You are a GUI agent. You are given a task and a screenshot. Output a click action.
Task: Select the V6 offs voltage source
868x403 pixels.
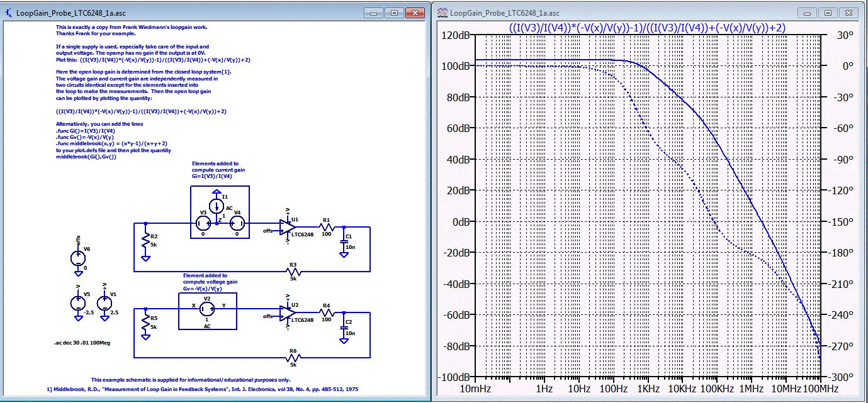tap(79, 258)
